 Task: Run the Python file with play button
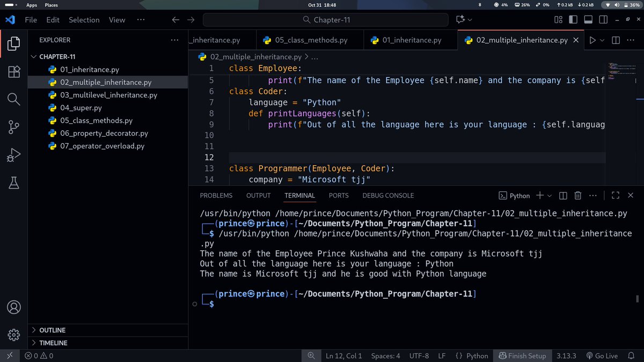coord(592,40)
